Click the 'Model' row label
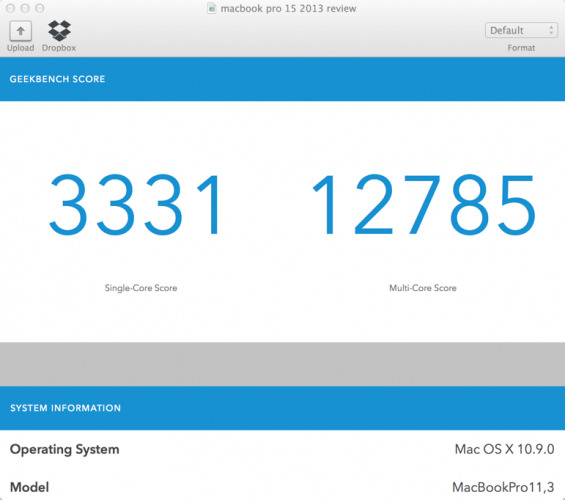 point(30,487)
